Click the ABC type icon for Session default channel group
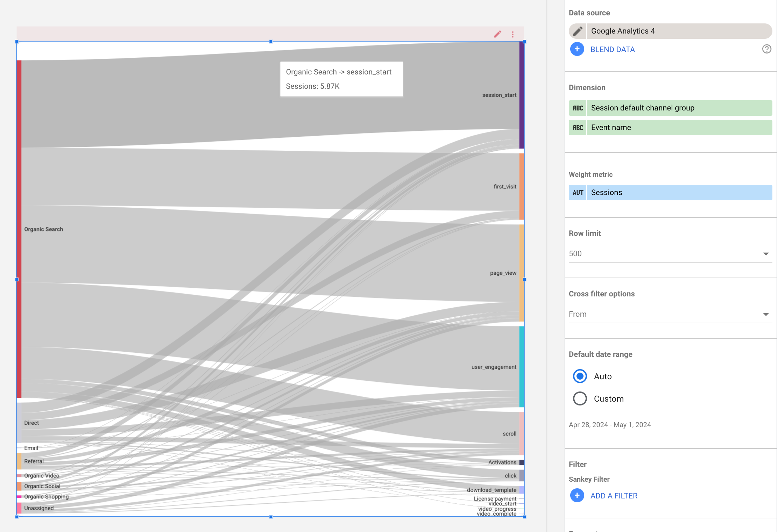This screenshot has width=778, height=532. click(x=578, y=108)
